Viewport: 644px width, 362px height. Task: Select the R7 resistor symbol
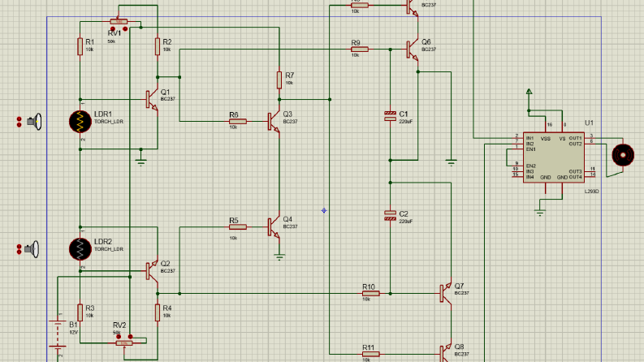pos(279,80)
